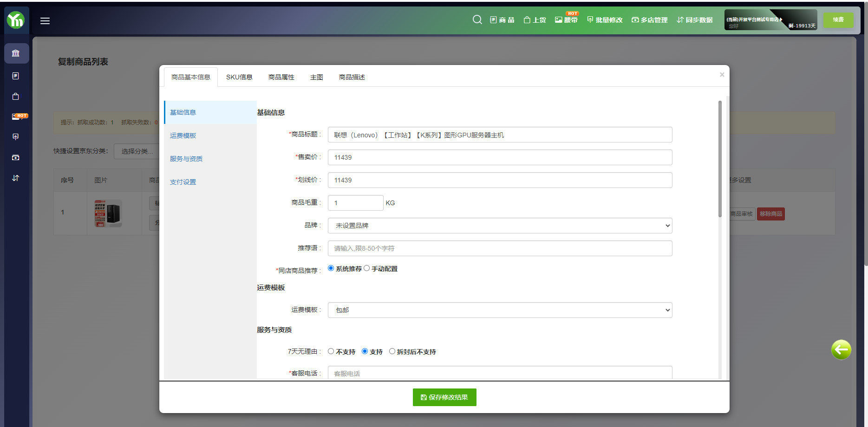Open the shopping bag sidebar icon
868x427 pixels.
(16, 97)
